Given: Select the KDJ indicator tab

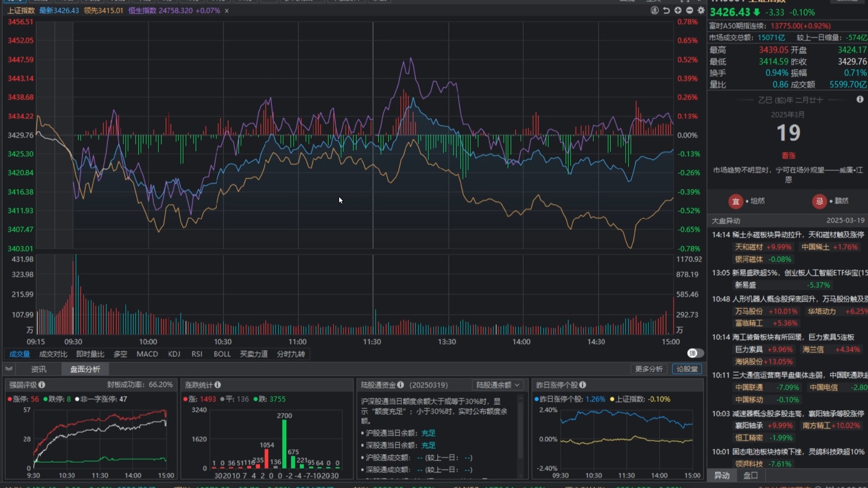Looking at the screenshot, I should tap(174, 354).
